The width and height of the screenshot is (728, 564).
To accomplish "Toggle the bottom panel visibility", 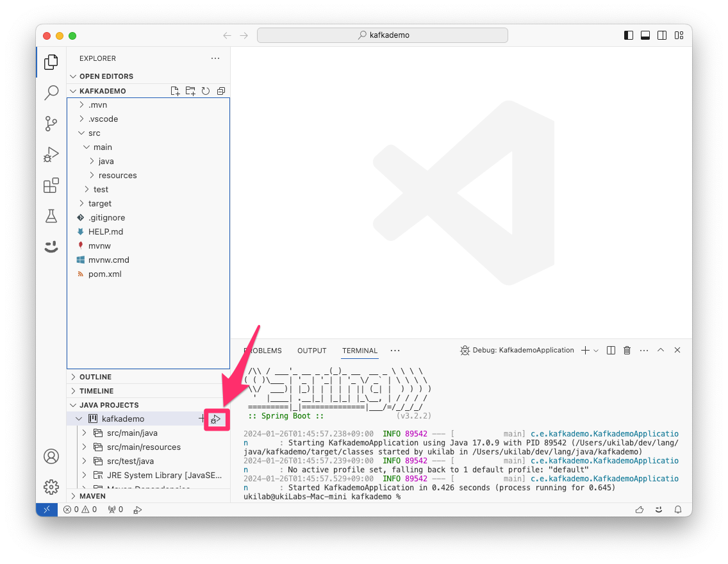I will click(645, 35).
